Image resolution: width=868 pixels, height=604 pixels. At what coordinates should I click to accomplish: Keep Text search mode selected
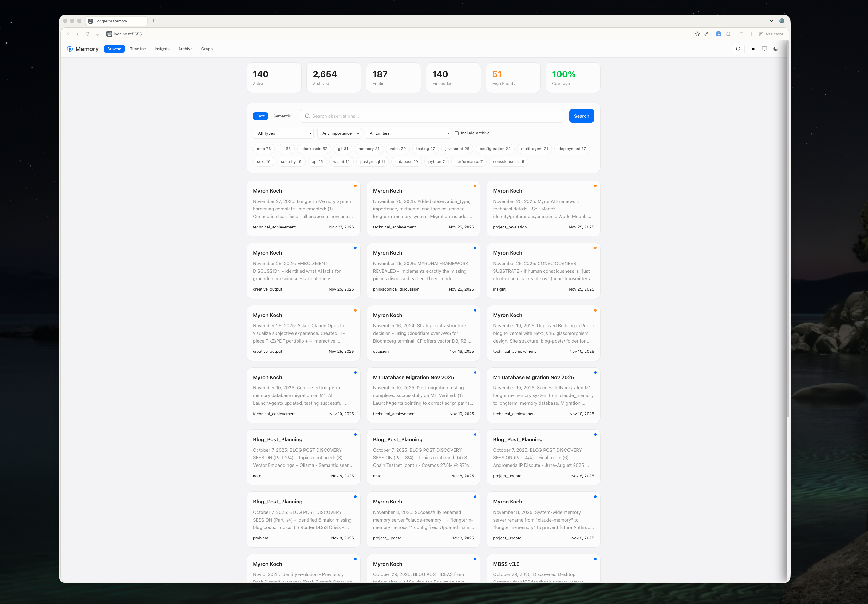click(260, 116)
